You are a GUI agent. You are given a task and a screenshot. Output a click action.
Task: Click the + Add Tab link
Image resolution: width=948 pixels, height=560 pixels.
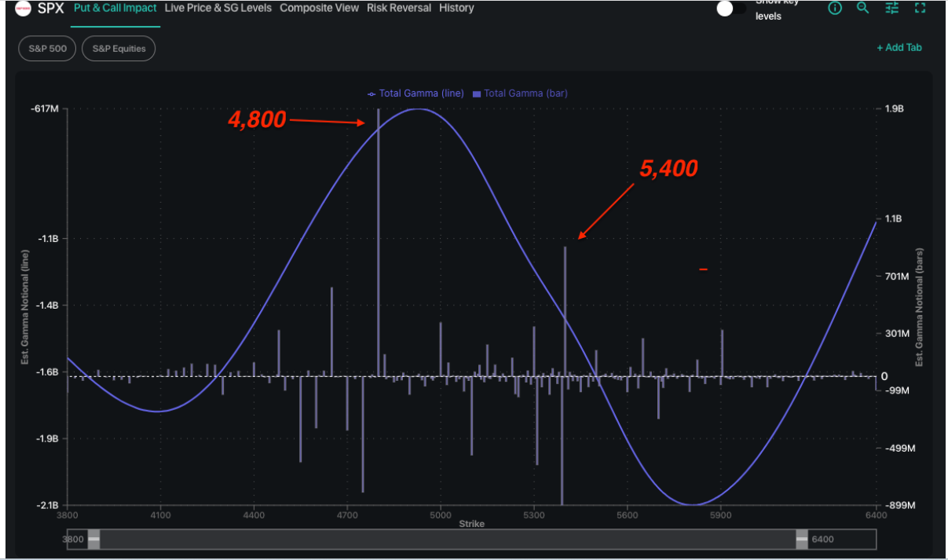pyautogui.click(x=899, y=47)
